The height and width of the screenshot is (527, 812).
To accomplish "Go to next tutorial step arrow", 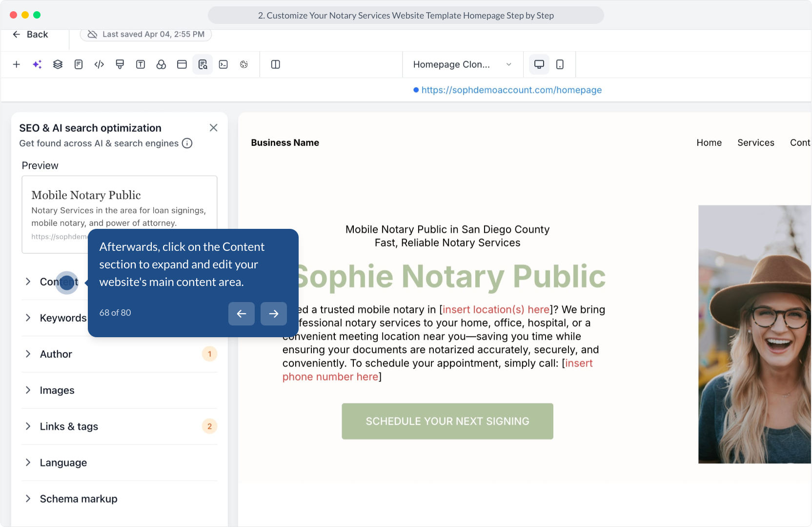I will (274, 314).
